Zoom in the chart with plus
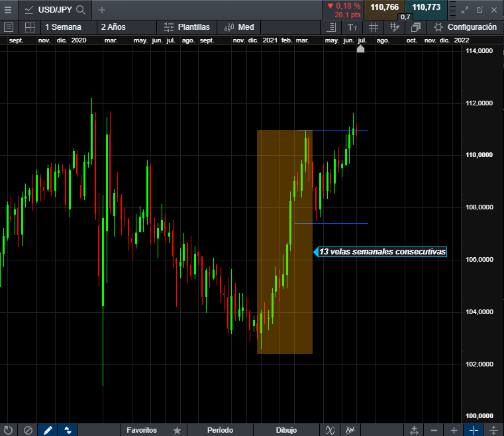Image resolution: width=504 pixels, height=436 pixels. [454, 430]
